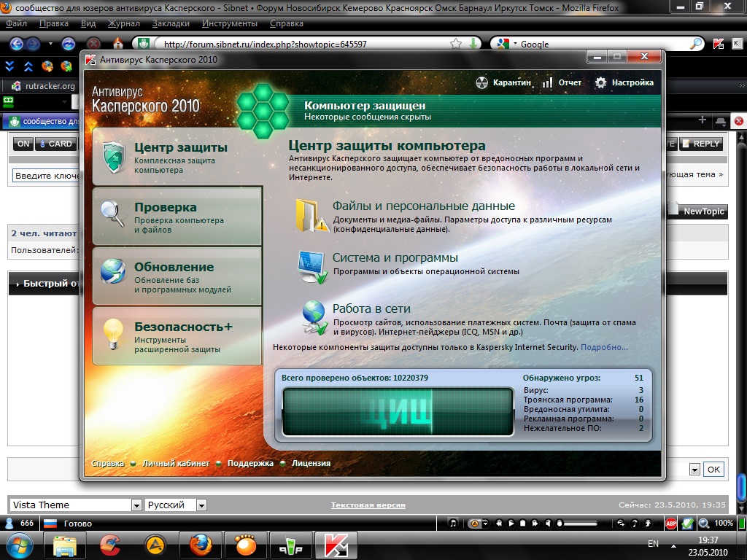Open the rutracker.org bookmark
Screen dimensions: 747x560
click(44, 86)
